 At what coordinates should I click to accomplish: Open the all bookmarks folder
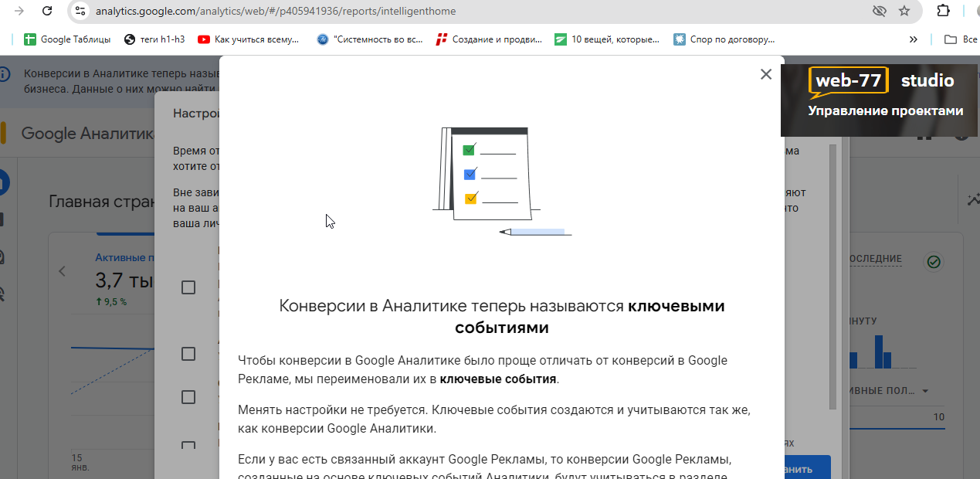[962, 39]
